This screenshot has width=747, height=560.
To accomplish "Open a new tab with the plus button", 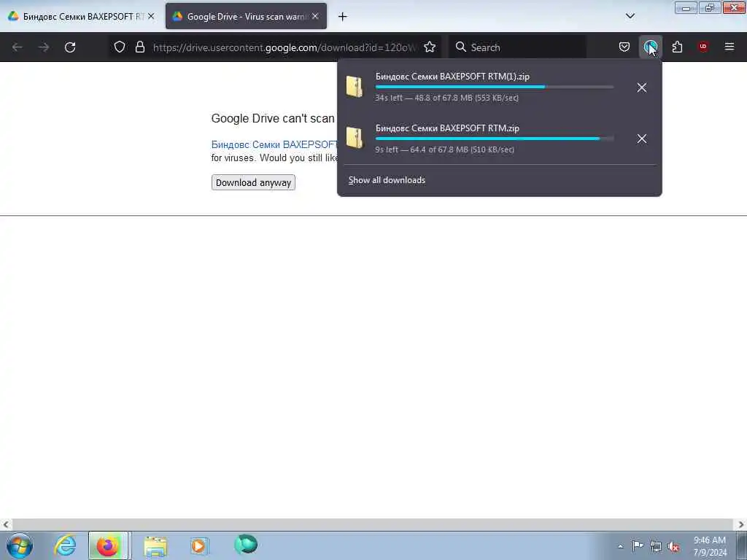I will tap(343, 17).
